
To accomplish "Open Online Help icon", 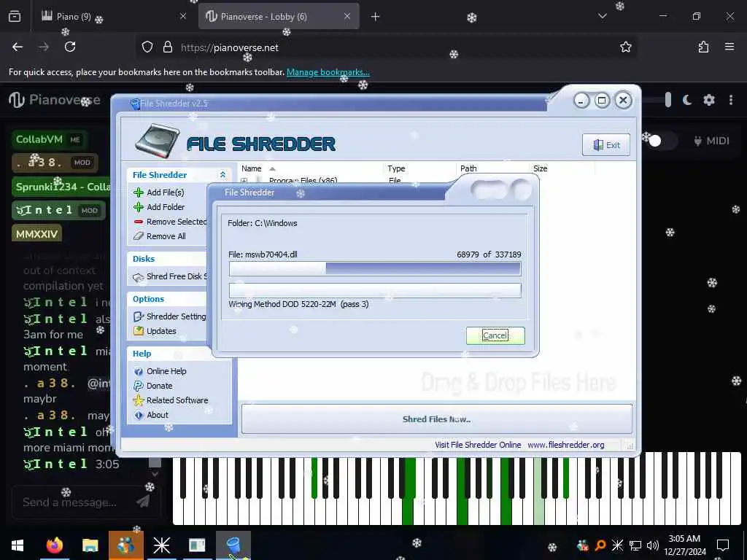I will 139,371.
